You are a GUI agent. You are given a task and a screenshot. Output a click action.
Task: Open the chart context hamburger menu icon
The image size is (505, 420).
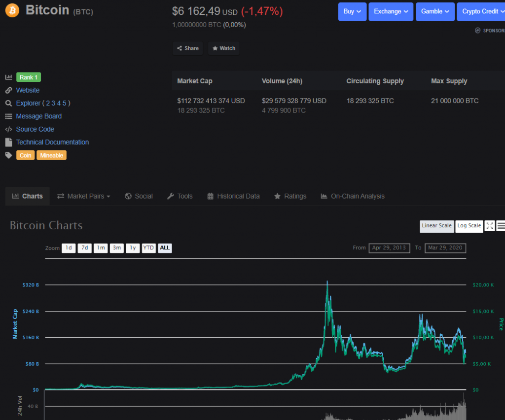[501, 226]
